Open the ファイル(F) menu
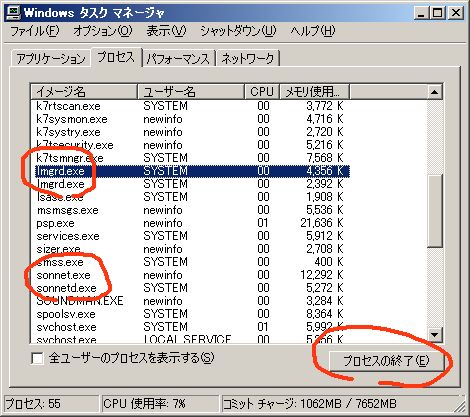The image size is (470, 417). tap(35, 31)
